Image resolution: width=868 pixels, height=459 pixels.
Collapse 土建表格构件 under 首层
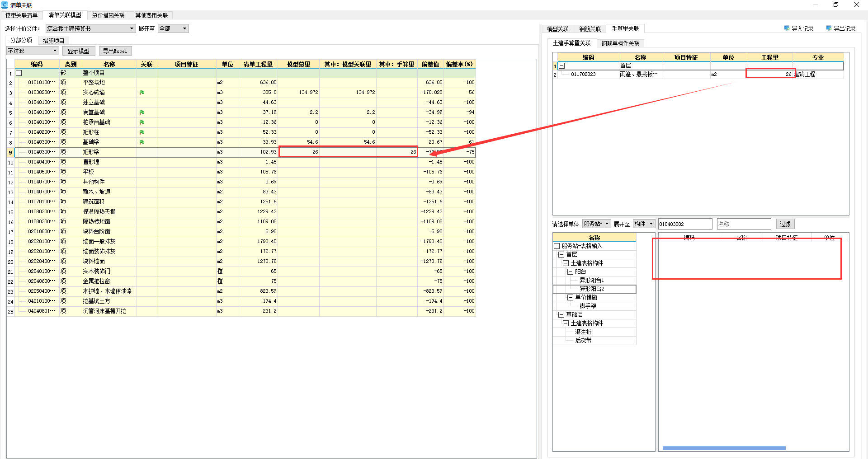566,263
